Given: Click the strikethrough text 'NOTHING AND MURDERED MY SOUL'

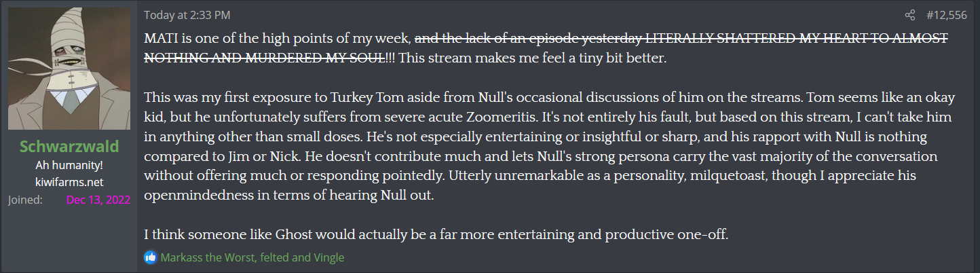Looking at the screenshot, I should 265,58.
